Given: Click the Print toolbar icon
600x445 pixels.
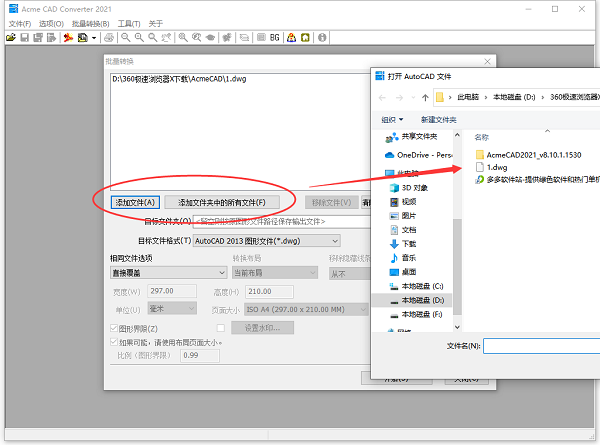Looking at the screenshot, I should tap(109, 37).
